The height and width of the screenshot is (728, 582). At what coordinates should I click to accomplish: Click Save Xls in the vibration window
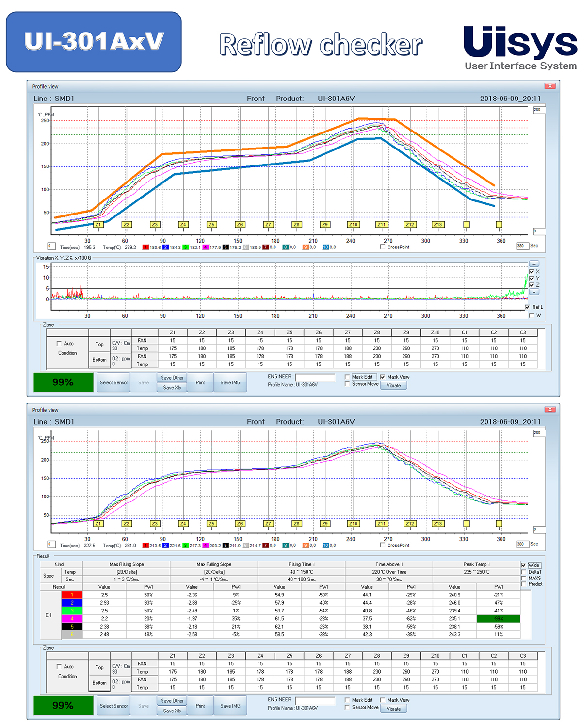click(x=172, y=387)
